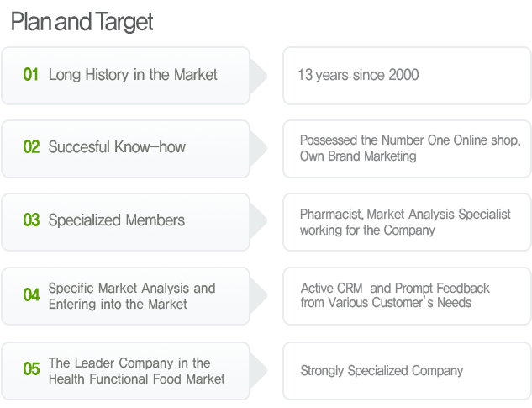Click the green 01 number label

click(30, 75)
